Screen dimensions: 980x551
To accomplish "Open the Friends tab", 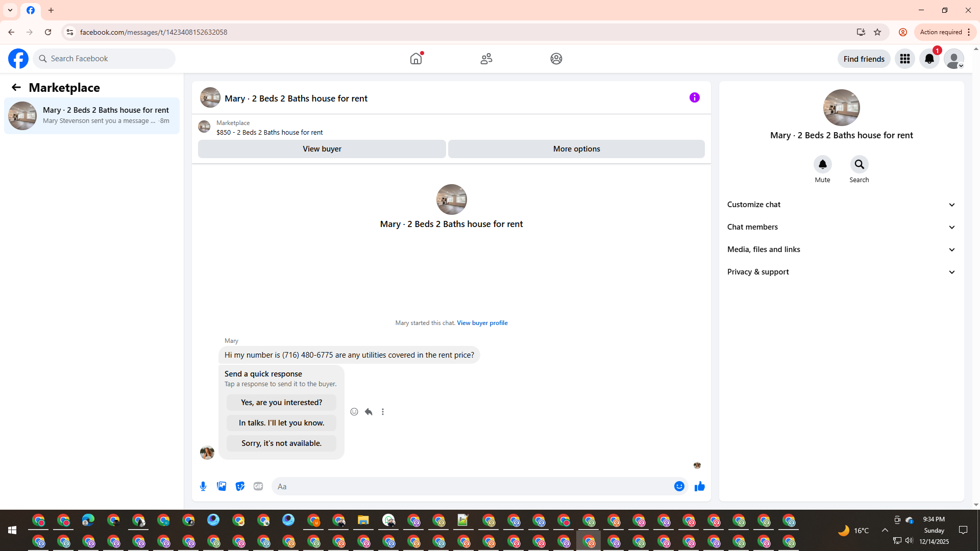I will point(486,59).
